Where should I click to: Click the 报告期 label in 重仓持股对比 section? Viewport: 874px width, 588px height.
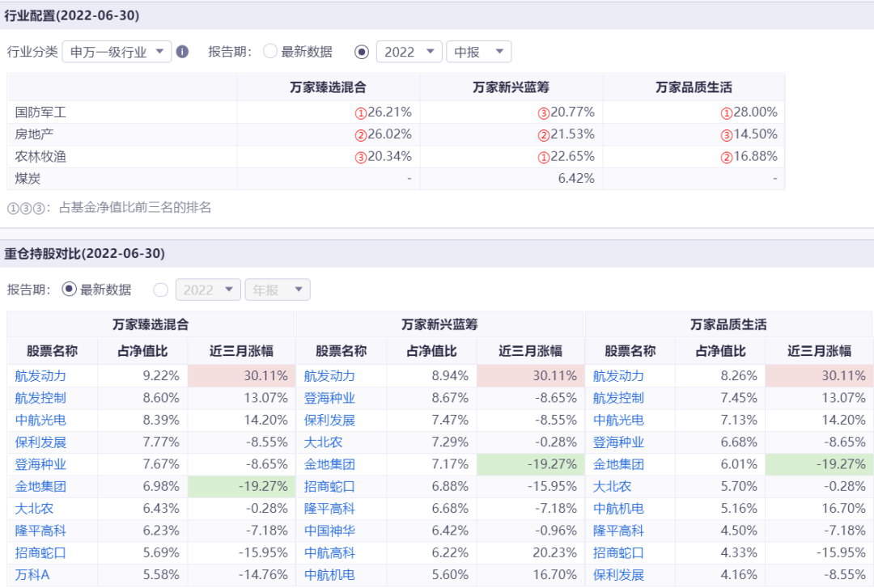coord(29,290)
